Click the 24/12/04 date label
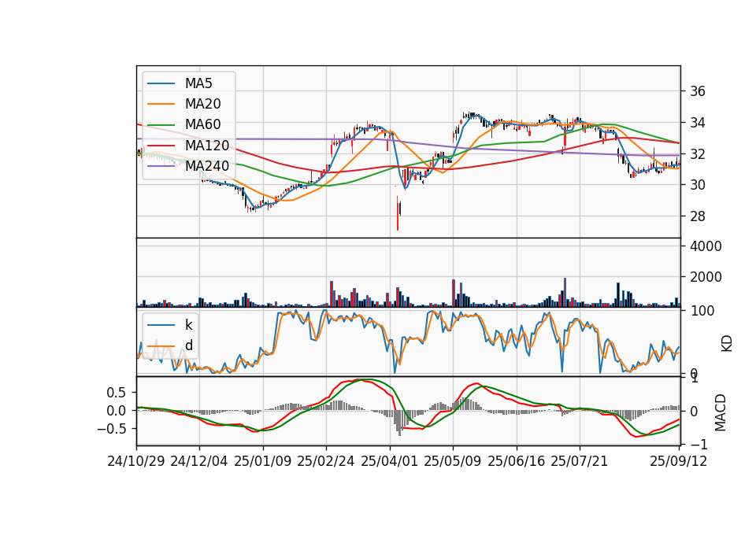This screenshot has height=543, width=756. (199, 461)
